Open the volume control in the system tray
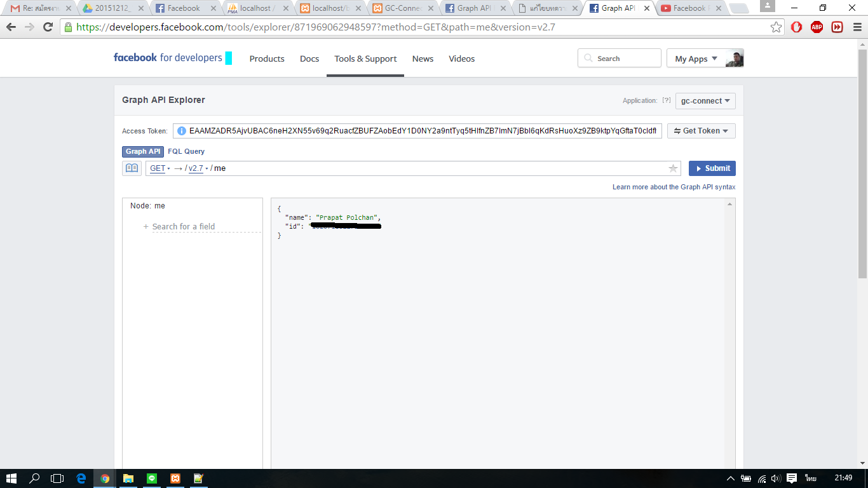This screenshot has width=868, height=488. 776,478
